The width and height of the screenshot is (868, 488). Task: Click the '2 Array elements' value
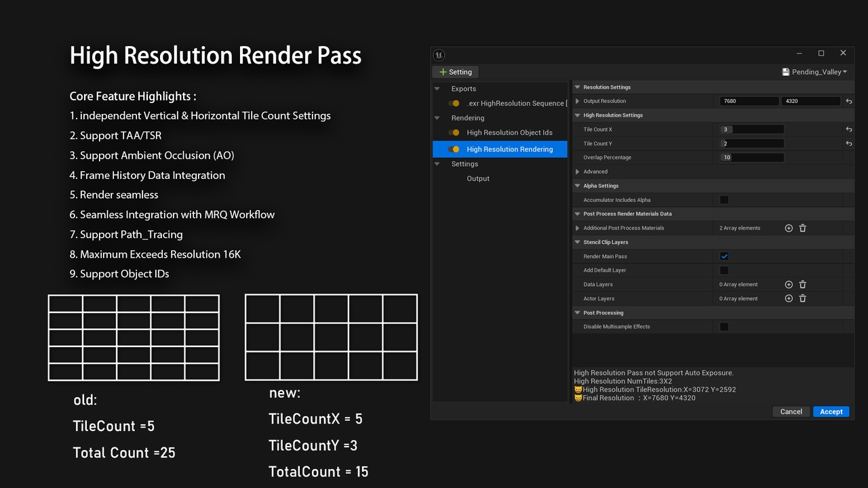tap(740, 228)
